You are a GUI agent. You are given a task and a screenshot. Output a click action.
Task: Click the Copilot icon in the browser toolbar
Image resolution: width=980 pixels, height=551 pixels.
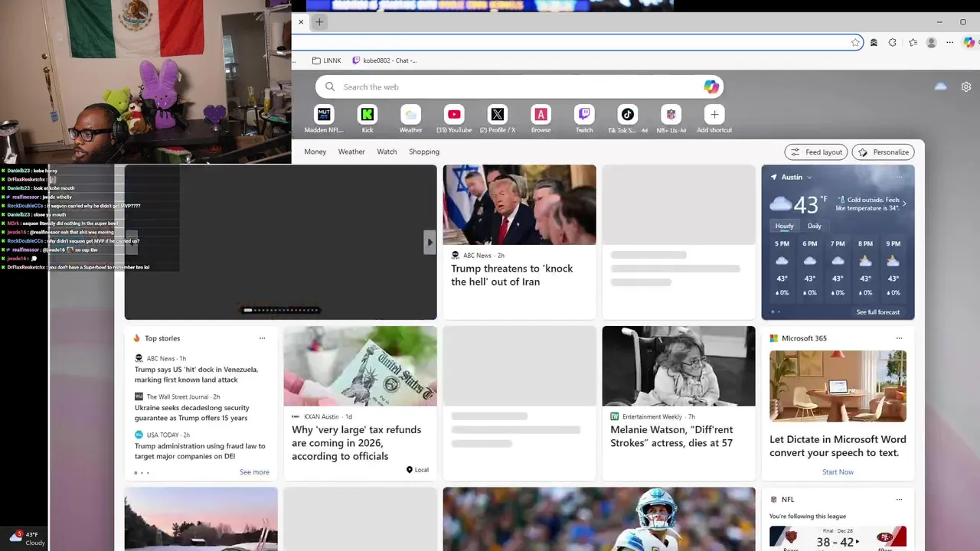[969, 43]
